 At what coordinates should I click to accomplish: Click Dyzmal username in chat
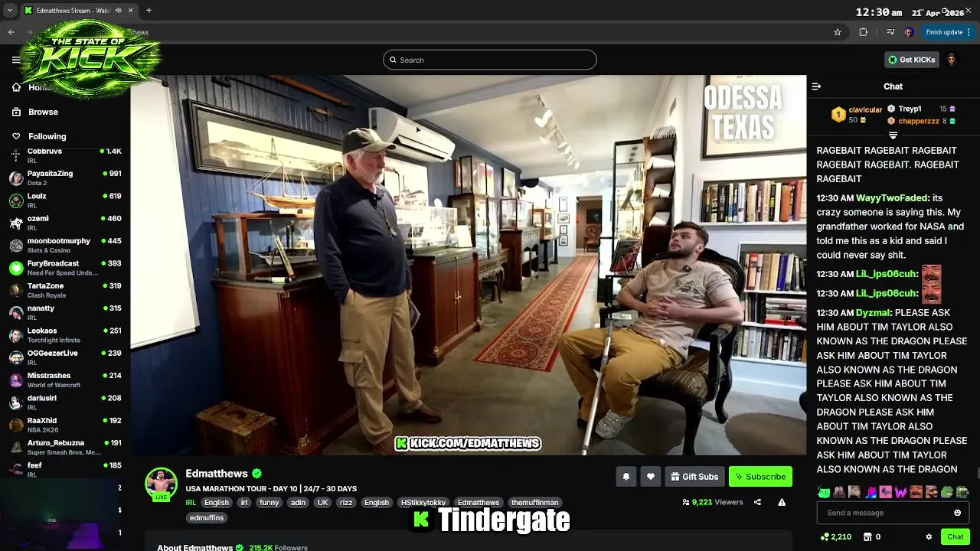tap(874, 313)
